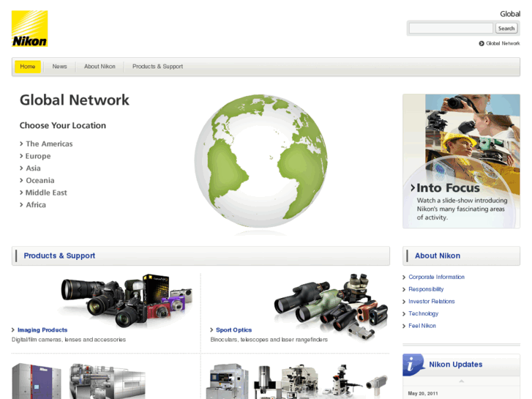Image resolution: width=532 pixels, height=399 pixels.
Task: Open Products & Support in navigation bar
Action: click(x=157, y=67)
